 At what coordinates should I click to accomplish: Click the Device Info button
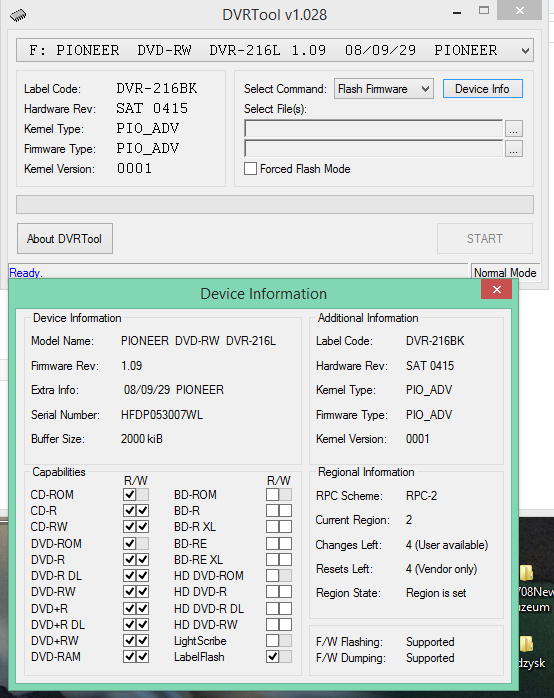pos(482,89)
